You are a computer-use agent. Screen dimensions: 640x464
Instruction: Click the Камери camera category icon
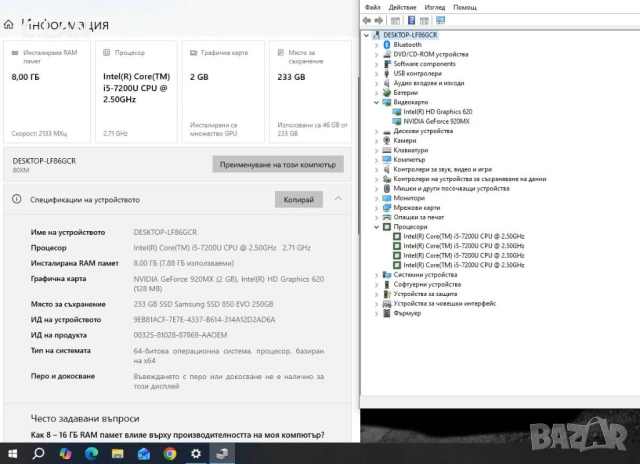tap(387, 140)
